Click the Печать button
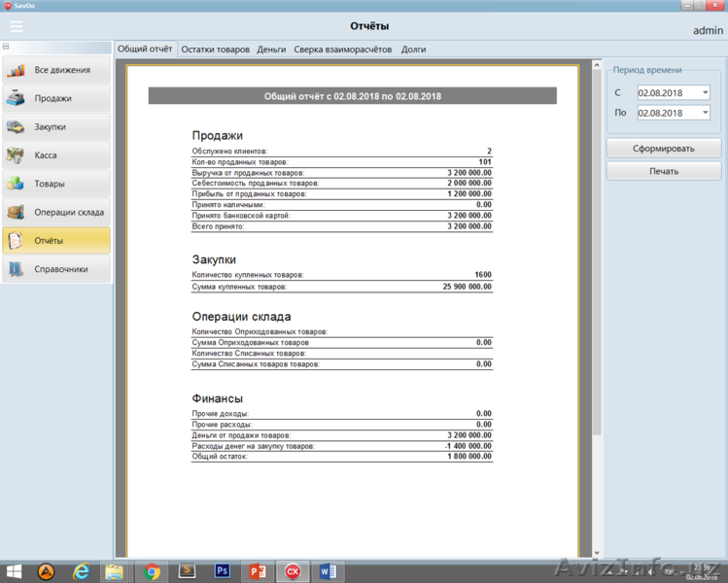 tap(664, 171)
